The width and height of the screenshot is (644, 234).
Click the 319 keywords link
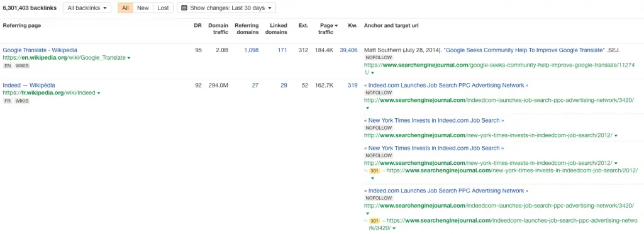coord(352,86)
